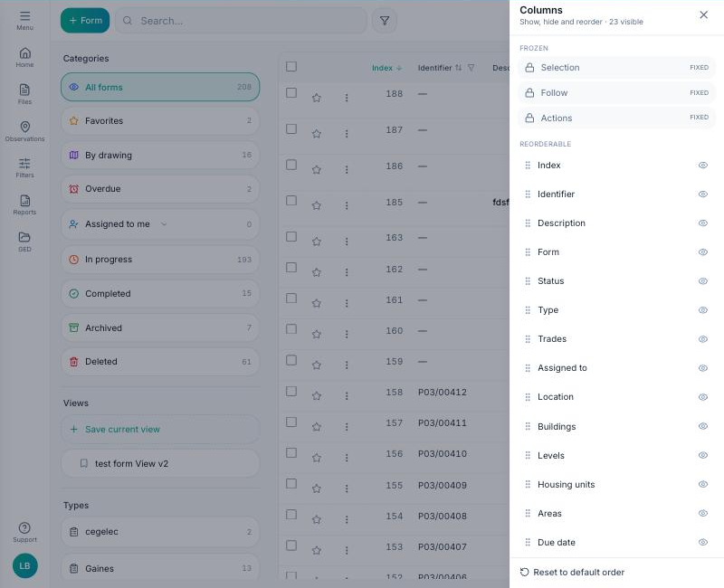This screenshot has height=588, width=724.
Task: Select the By drawing category
Action: (160, 155)
